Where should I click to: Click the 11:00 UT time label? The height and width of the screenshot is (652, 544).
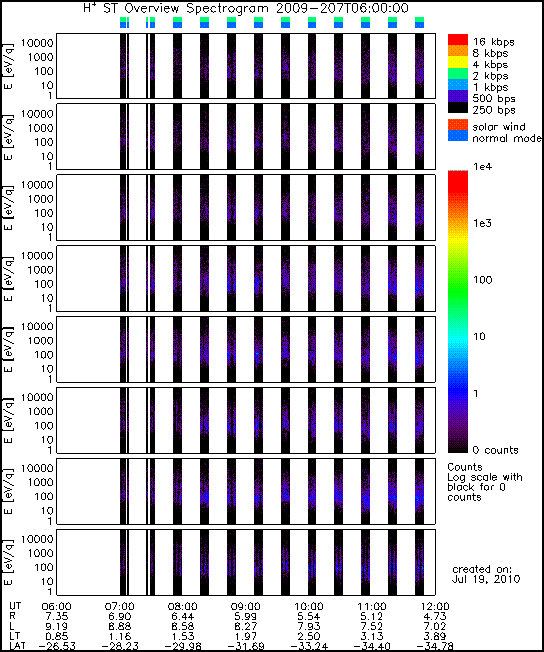pyautogui.click(x=372, y=607)
